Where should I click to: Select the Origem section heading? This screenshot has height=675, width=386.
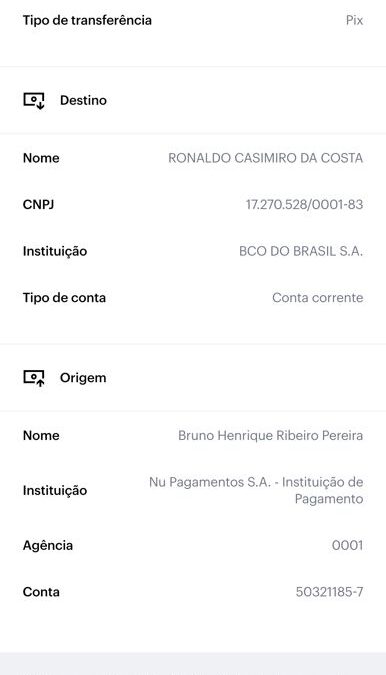click(83, 378)
